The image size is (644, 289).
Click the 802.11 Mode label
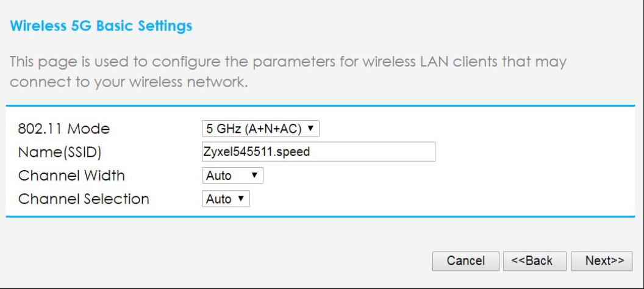(64, 129)
